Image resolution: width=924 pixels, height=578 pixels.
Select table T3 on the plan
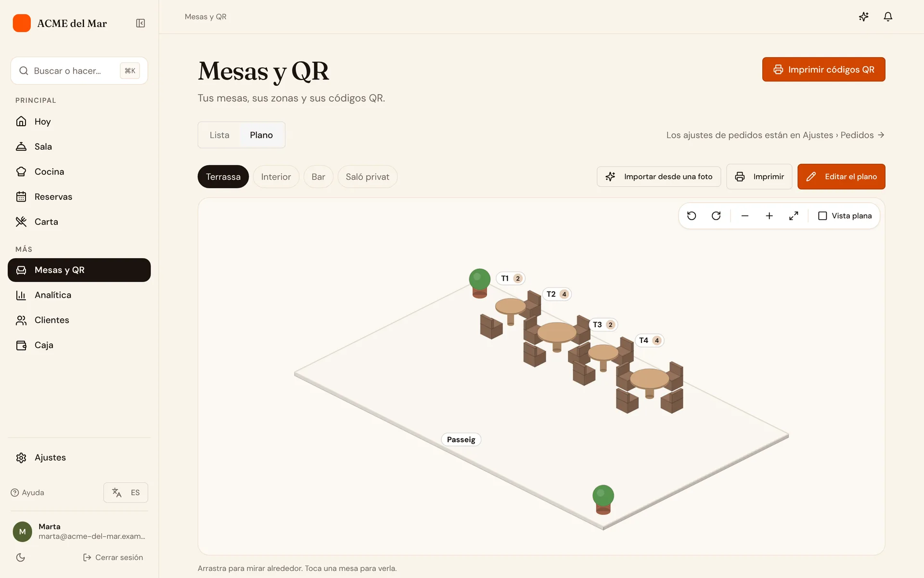click(603, 325)
